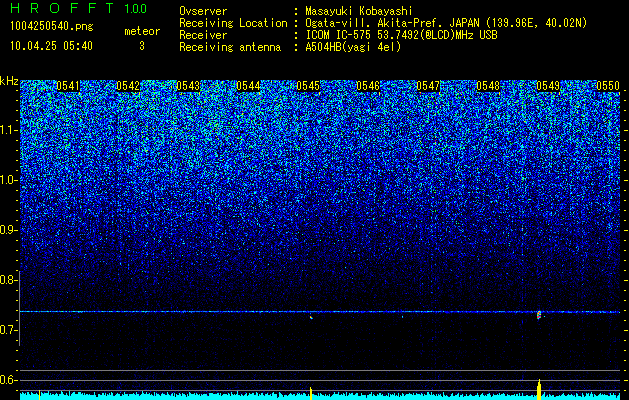This screenshot has height=400, width=629.
Task: Click the 0550 time marker
Action: 608,86
